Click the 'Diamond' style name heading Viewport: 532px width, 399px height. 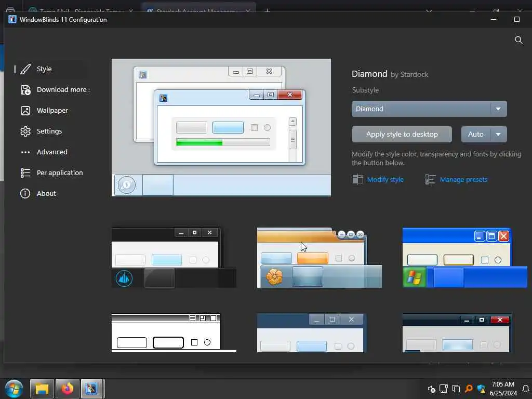coord(369,74)
